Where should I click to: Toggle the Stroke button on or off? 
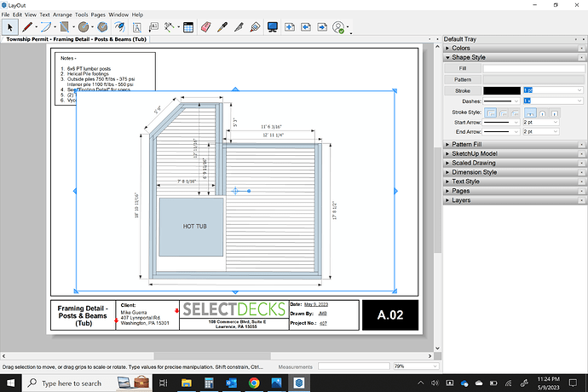pos(463,89)
